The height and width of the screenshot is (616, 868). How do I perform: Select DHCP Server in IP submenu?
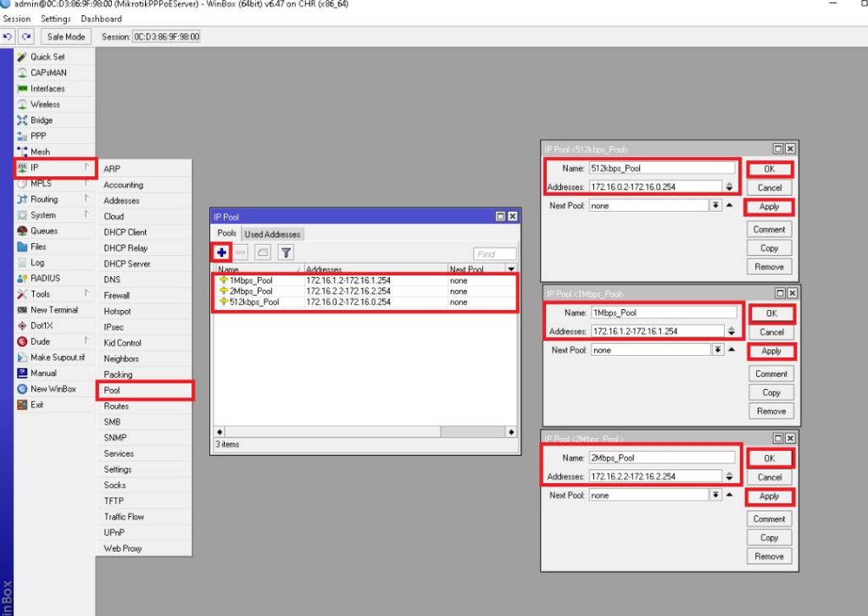point(144,264)
